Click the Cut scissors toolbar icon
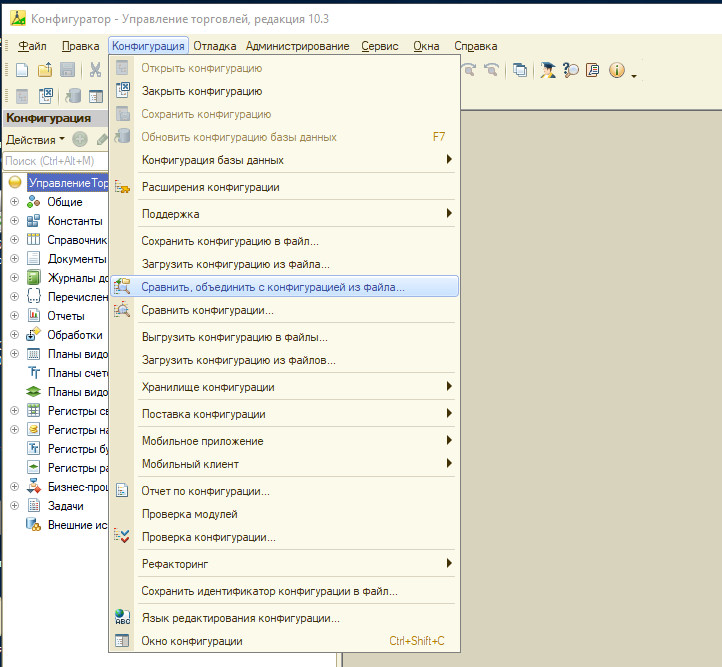This screenshot has width=722, height=667. pyautogui.click(x=95, y=70)
